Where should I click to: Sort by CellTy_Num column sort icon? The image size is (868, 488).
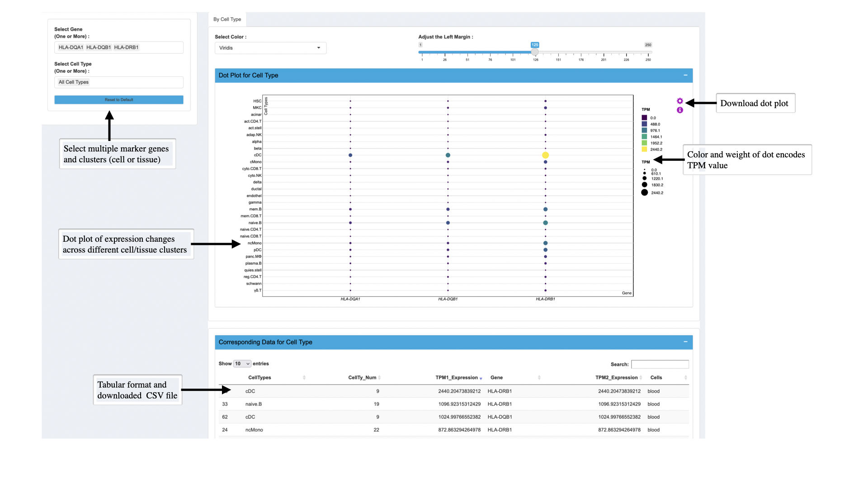(379, 378)
